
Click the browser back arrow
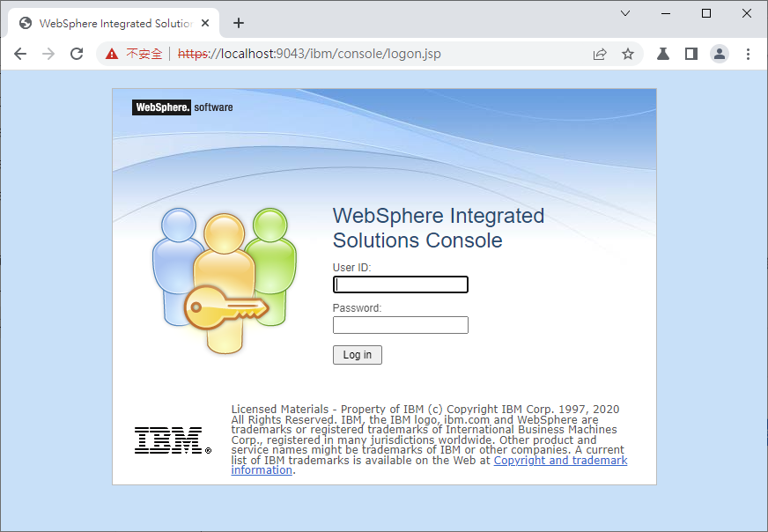20,54
